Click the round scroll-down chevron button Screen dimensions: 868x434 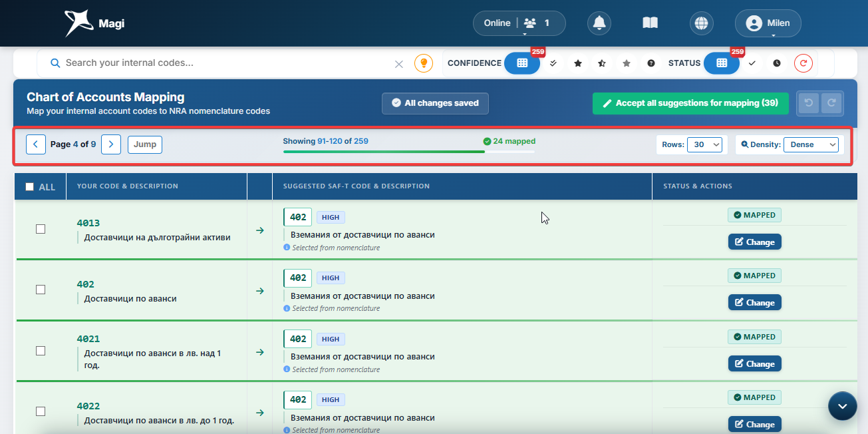[843, 406]
